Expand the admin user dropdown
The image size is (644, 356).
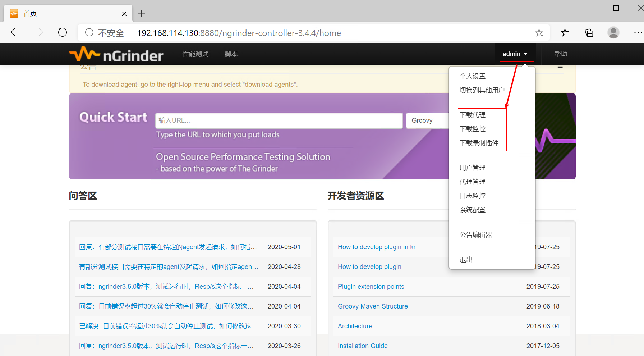[516, 54]
